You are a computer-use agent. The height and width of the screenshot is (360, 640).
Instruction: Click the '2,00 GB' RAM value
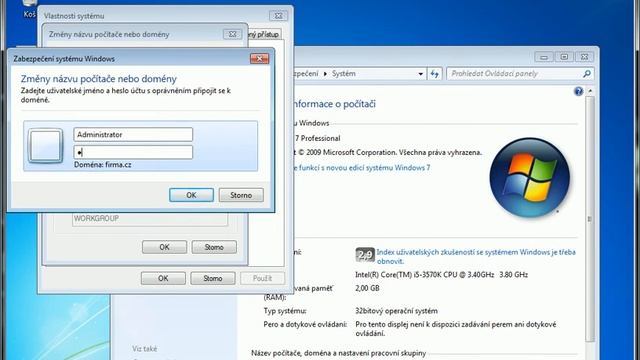(x=367, y=288)
